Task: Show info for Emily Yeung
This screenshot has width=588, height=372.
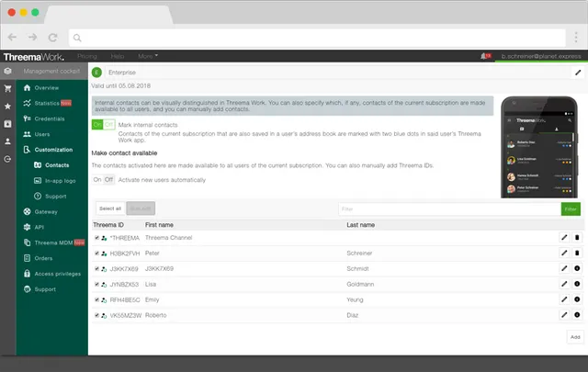Action: tap(577, 299)
